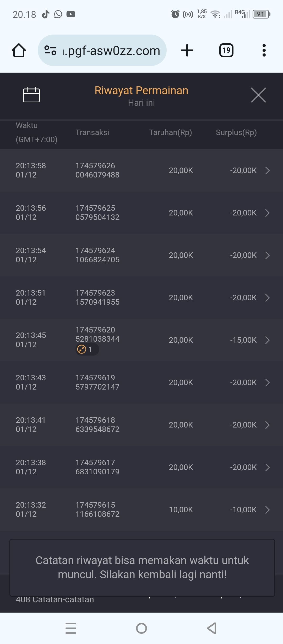Viewport: 283px width, 644px height.
Task: Tap the free spin badge icon
Action: [82, 349]
